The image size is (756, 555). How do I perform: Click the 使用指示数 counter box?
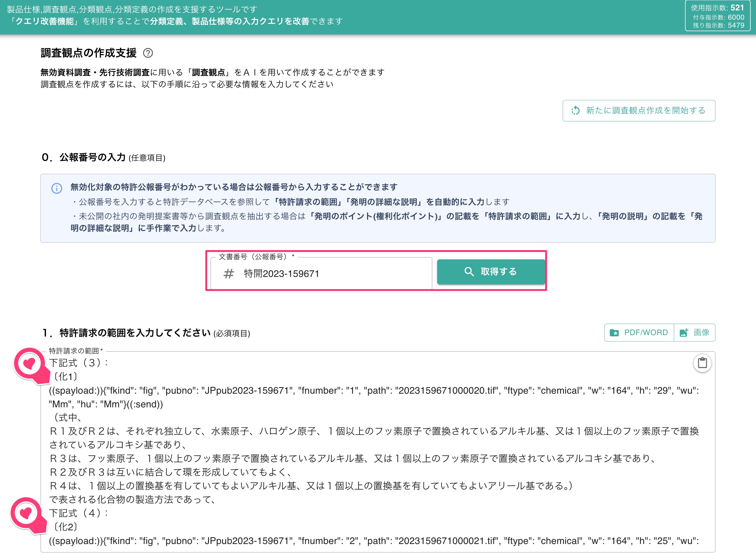pos(717,16)
